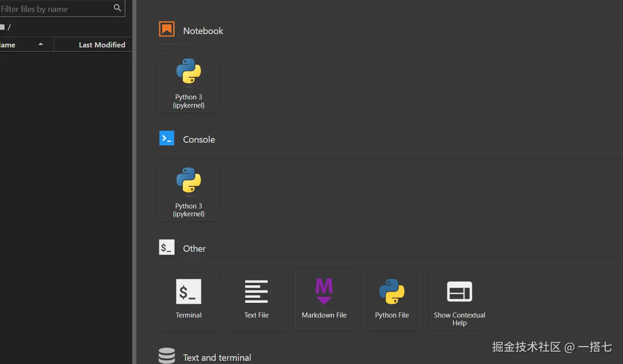
Task: Create a new Python File
Action: point(392,300)
